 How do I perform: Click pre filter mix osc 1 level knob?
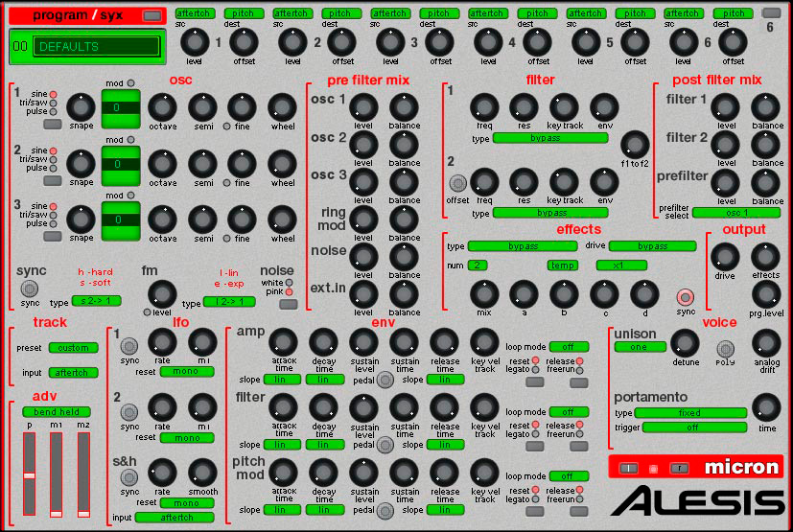pos(363,106)
